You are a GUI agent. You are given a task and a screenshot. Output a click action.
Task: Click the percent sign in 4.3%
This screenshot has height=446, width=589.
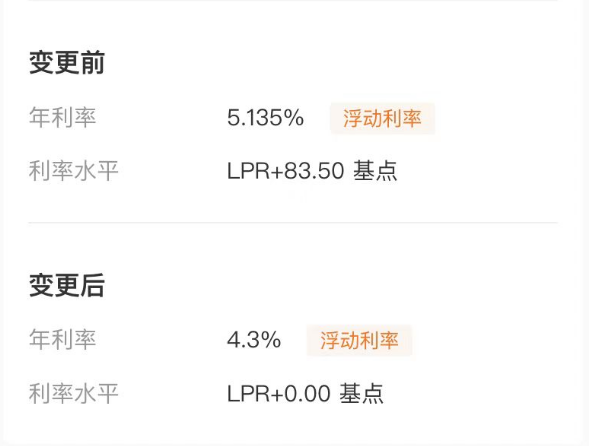(271, 340)
